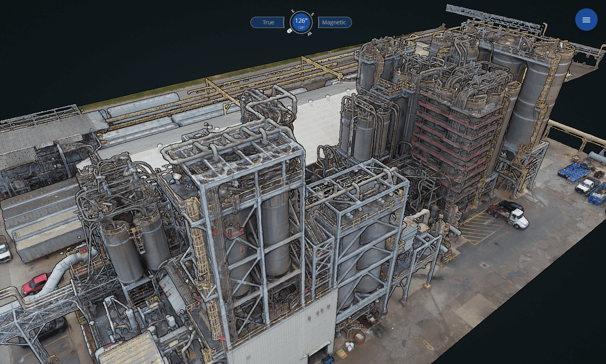Click the Z-axis indicator on the compass dial
606x364 pixels.
(x=290, y=31)
